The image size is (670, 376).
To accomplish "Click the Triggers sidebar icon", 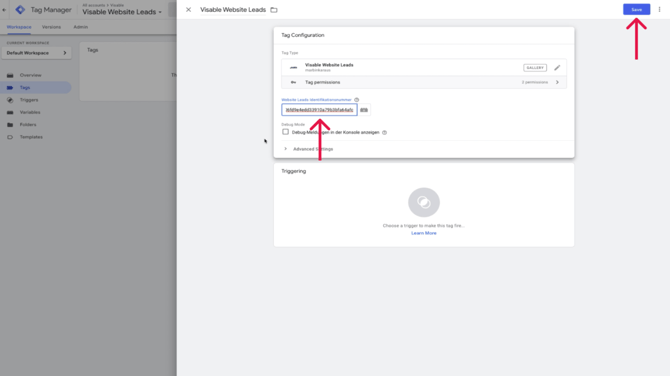I will tap(10, 100).
